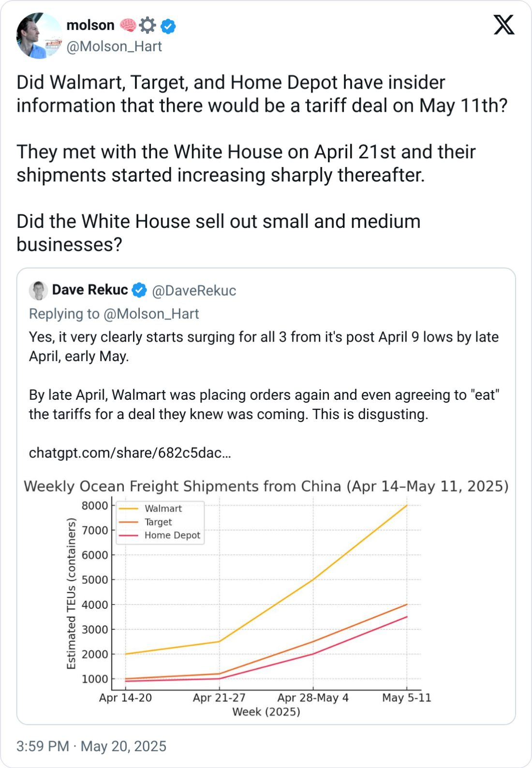Image resolution: width=532 pixels, height=768 pixels.
Task: Click the chart title text
Action: pyautogui.click(x=266, y=486)
